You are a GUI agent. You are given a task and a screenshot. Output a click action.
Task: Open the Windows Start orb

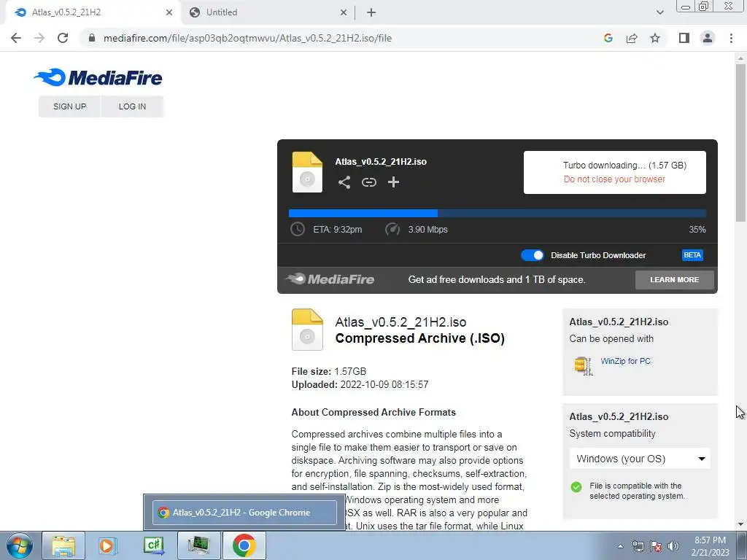[19, 545]
